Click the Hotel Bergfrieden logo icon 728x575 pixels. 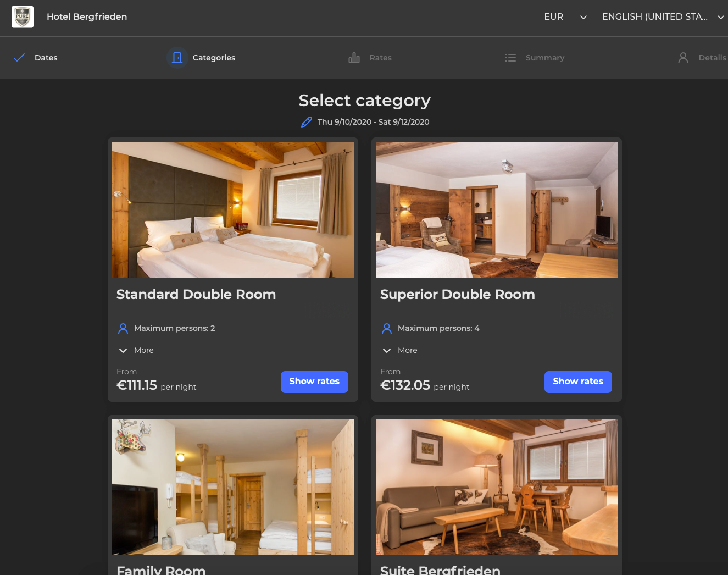coord(23,17)
